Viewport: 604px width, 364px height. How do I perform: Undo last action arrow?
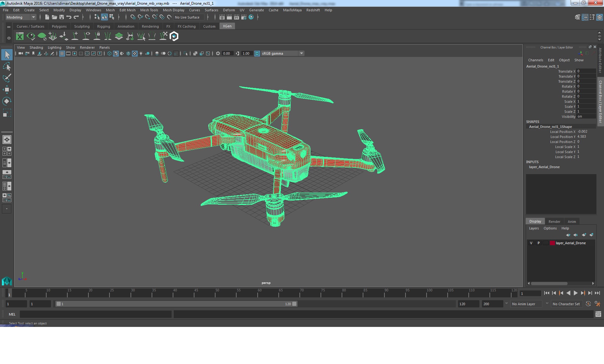pos(69,17)
